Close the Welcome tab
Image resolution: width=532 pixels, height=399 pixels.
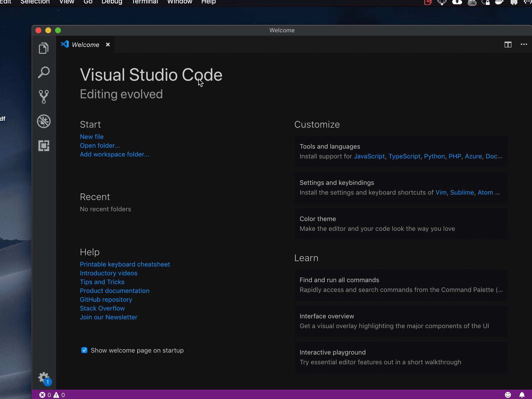point(108,44)
